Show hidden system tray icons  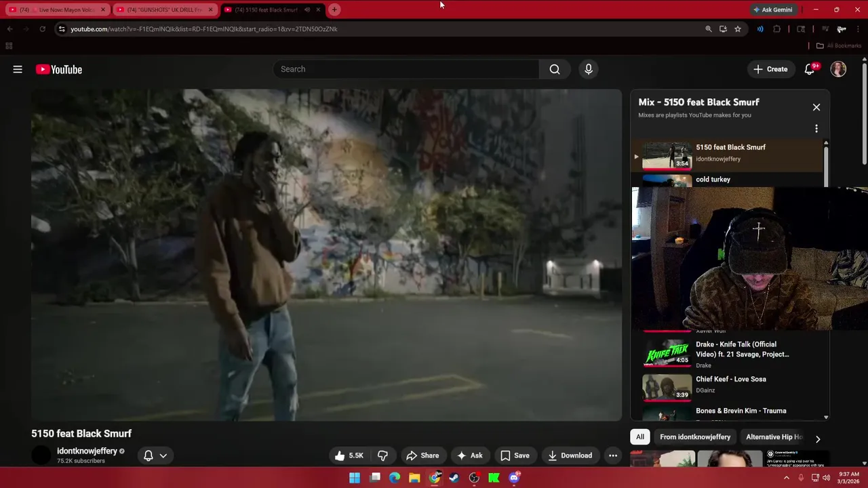[x=787, y=478]
